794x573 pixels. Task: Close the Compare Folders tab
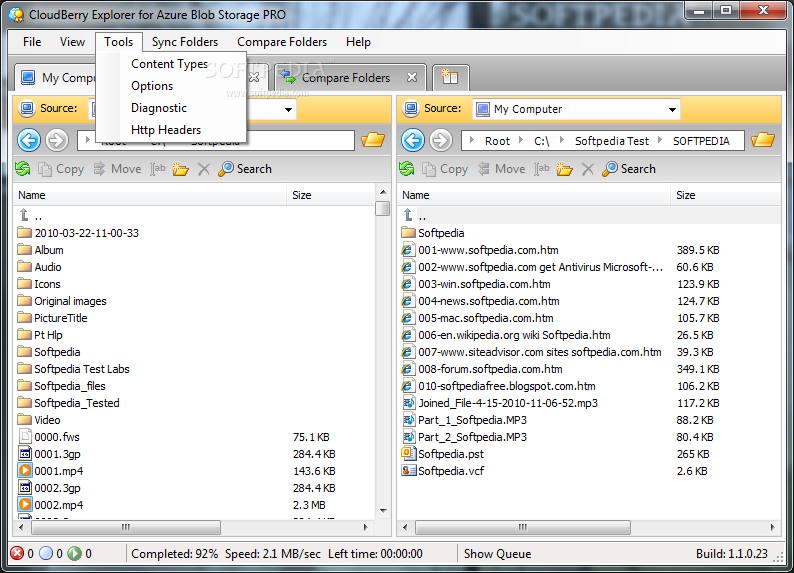point(412,77)
